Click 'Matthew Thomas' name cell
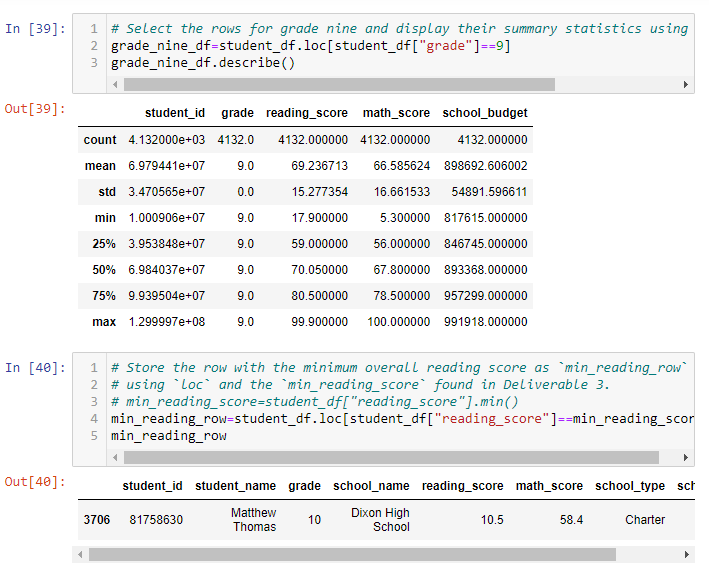Viewport: 709px width, 572px height. [254, 520]
